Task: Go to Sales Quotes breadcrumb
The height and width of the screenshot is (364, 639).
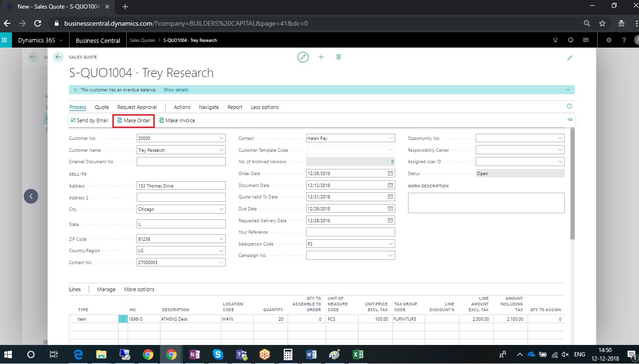Action: (x=142, y=40)
